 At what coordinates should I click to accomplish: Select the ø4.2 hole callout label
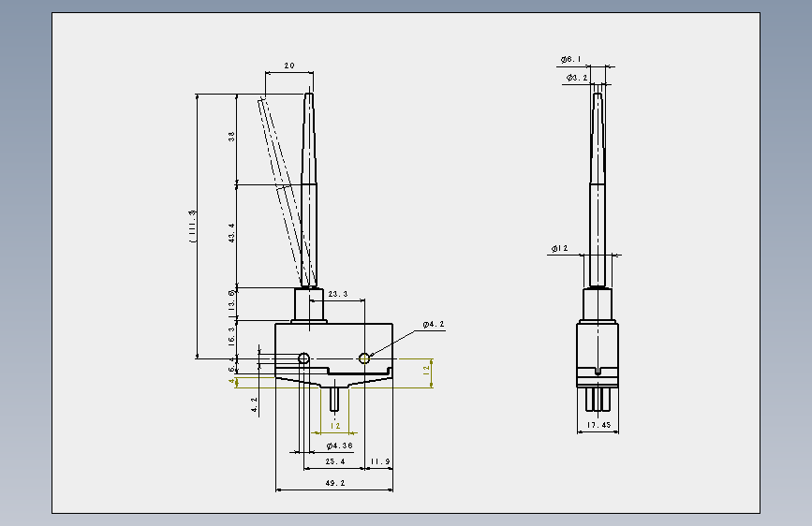tap(434, 324)
